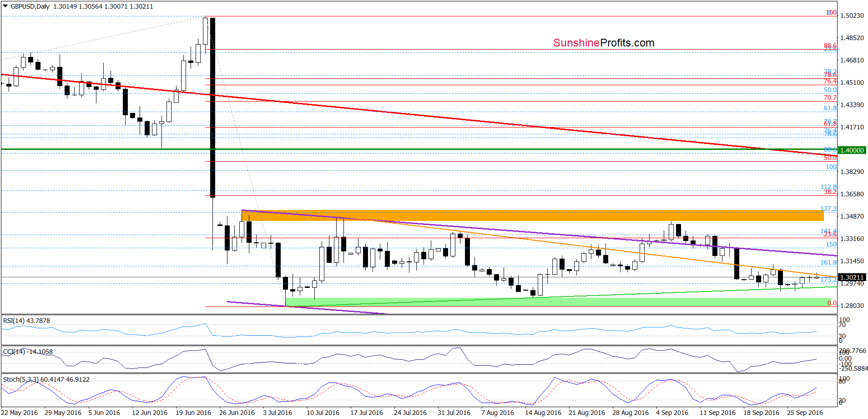Open the chart dropdown arrow beside GBPUSD,Daily
Screen dimensions: 868x419
coord(5,6)
